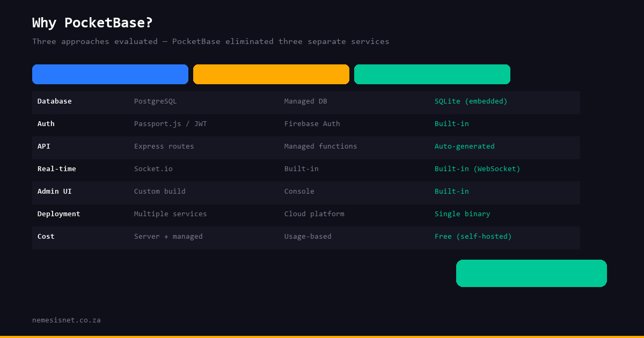
Task: Click the large green box below the table
Action: 531,273
